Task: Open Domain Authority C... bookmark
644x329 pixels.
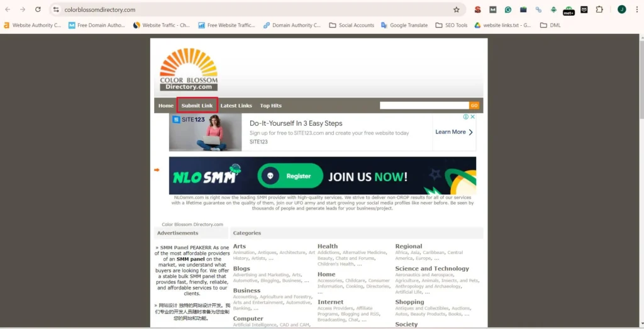Action: pos(292,25)
